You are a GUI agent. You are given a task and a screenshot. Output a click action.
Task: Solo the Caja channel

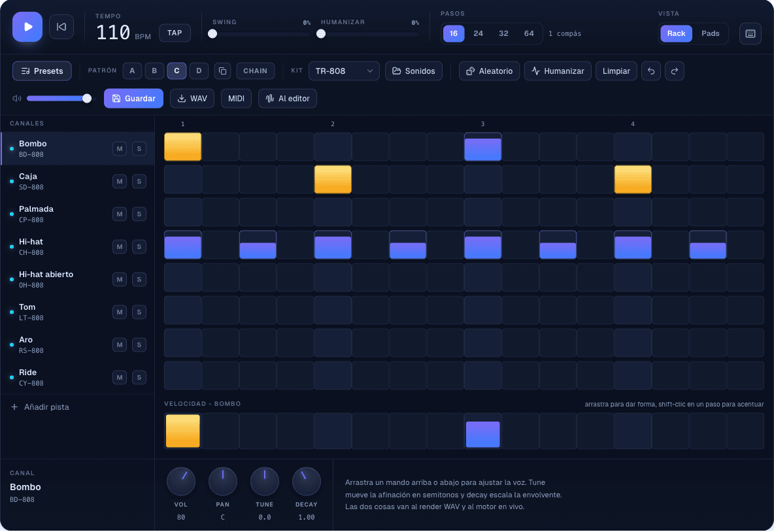139,182
